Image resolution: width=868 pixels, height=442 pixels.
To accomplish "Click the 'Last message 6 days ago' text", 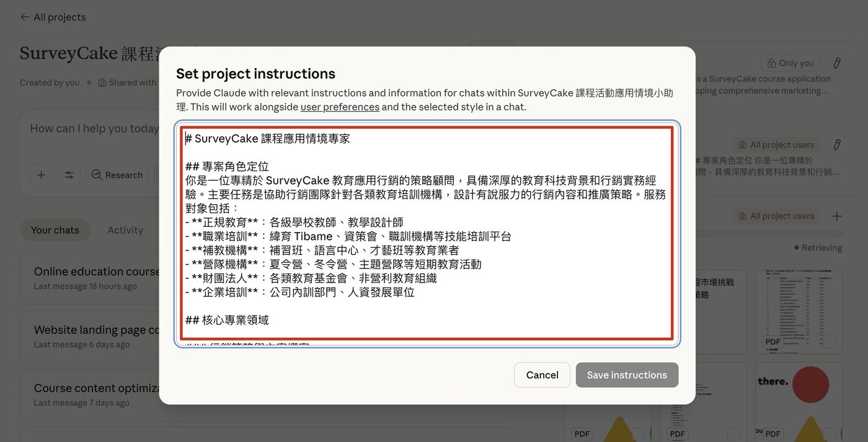I will click(82, 345).
